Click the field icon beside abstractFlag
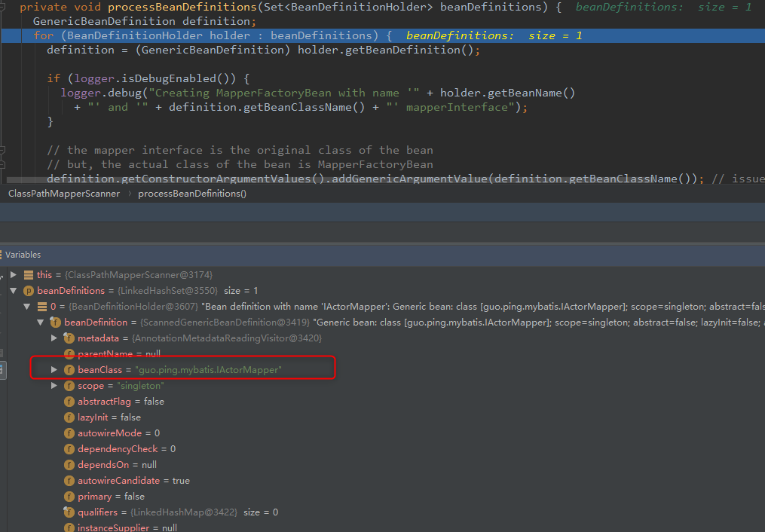Screen dimensions: 765x532 tap(69, 402)
